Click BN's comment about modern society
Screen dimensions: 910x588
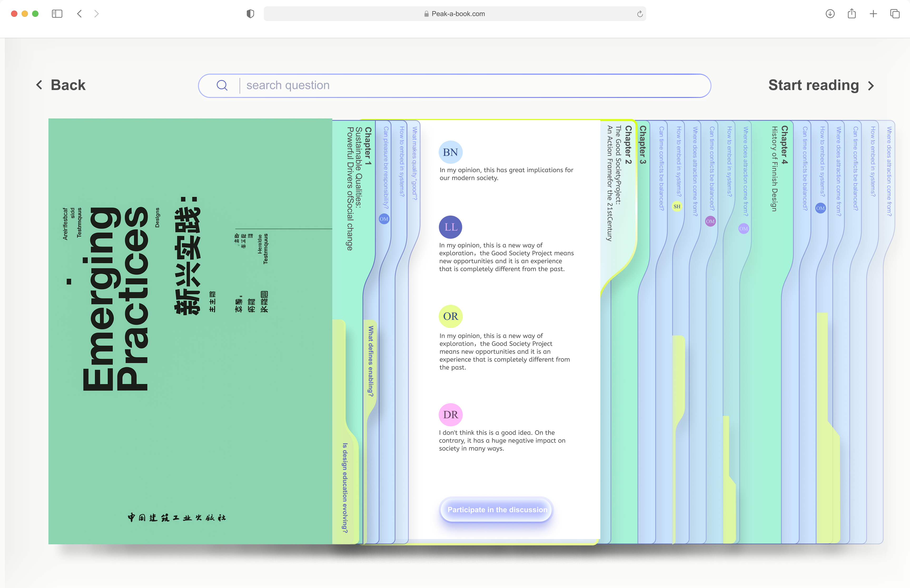click(x=506, y=174)
